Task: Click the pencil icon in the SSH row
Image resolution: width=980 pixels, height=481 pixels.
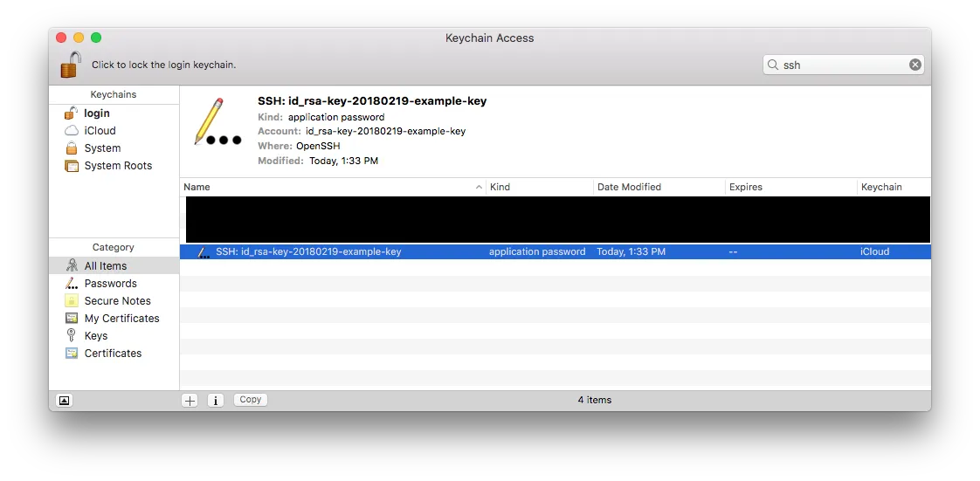Action: pos(204,251)
